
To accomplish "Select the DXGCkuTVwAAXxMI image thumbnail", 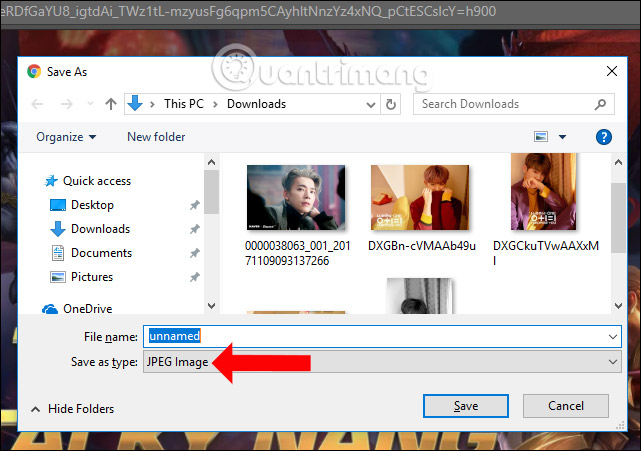I will click(x=544, y=192).
